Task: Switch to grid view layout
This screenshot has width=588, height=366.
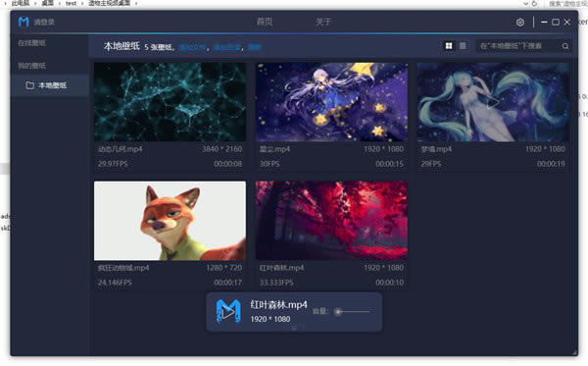Action: pos(449,46)
